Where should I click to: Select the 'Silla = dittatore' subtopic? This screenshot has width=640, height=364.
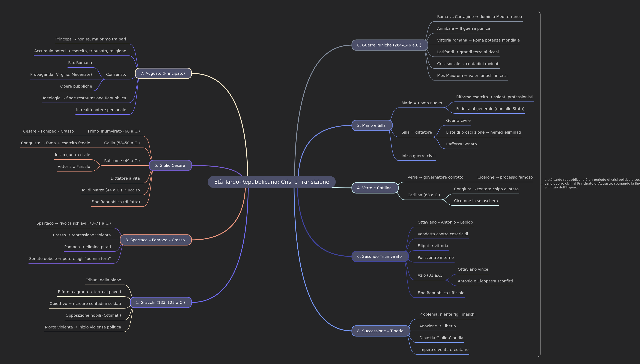coord(417,132)
